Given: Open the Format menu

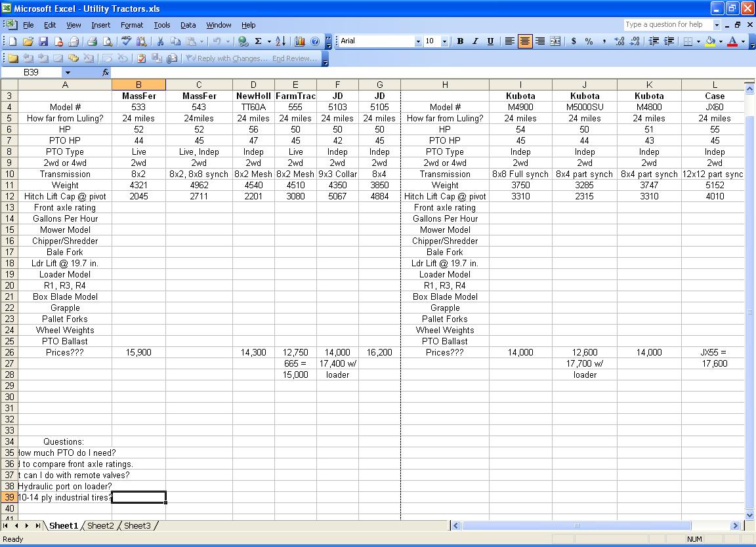Looking at the screenshot, I should click(x=131, y=25).
